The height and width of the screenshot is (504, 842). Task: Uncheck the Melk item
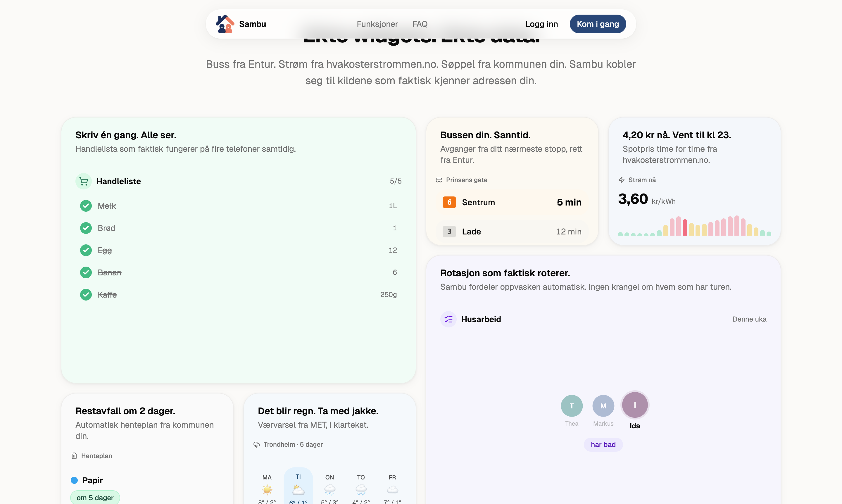86,206
